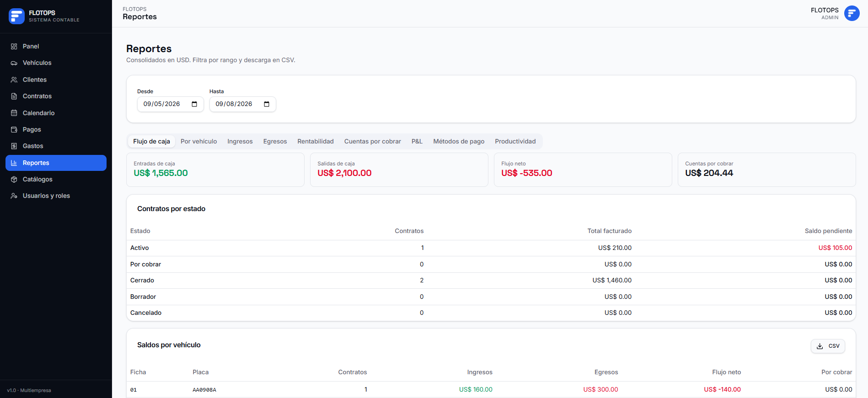Go to Vehículos in the sidebar
The height and width of the screenshot is (398, 868).
pos(56,63)
